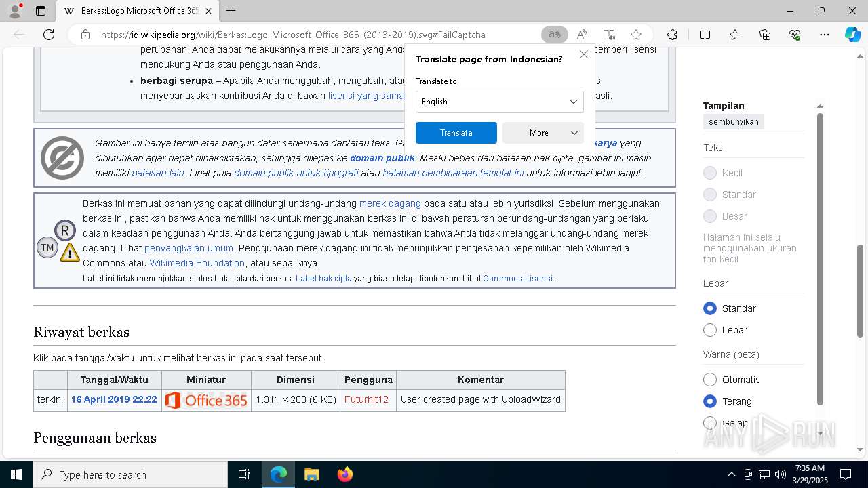868x488 pixels.
Task: Select the Besar text size radio
Action: 710,216
